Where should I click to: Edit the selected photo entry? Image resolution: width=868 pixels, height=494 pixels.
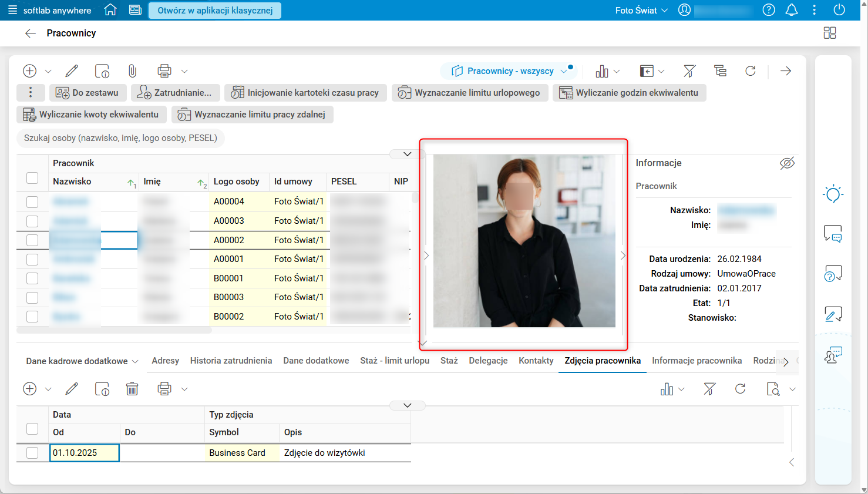pos(72,389)
